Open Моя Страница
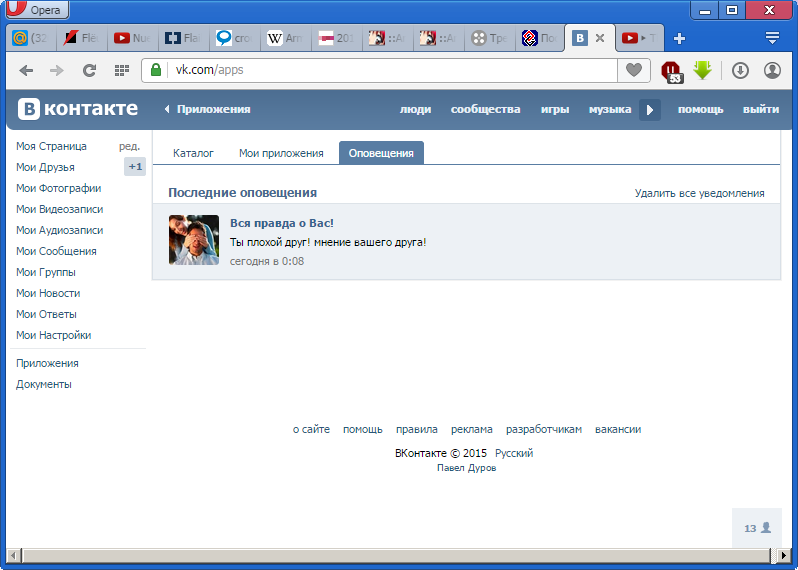This screenshot has width=798, height=570. click(x=51, y=146)
